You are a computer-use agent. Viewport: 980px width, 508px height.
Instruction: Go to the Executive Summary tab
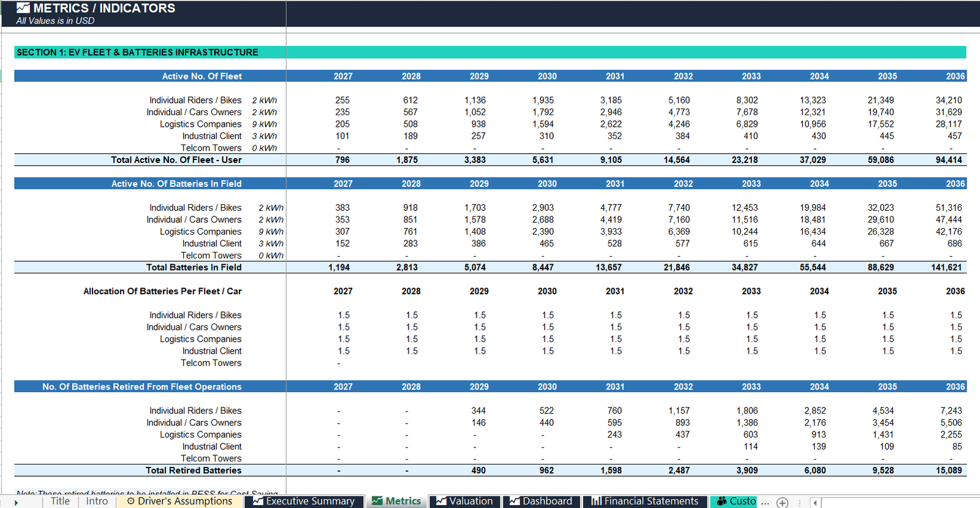(304, 501)
